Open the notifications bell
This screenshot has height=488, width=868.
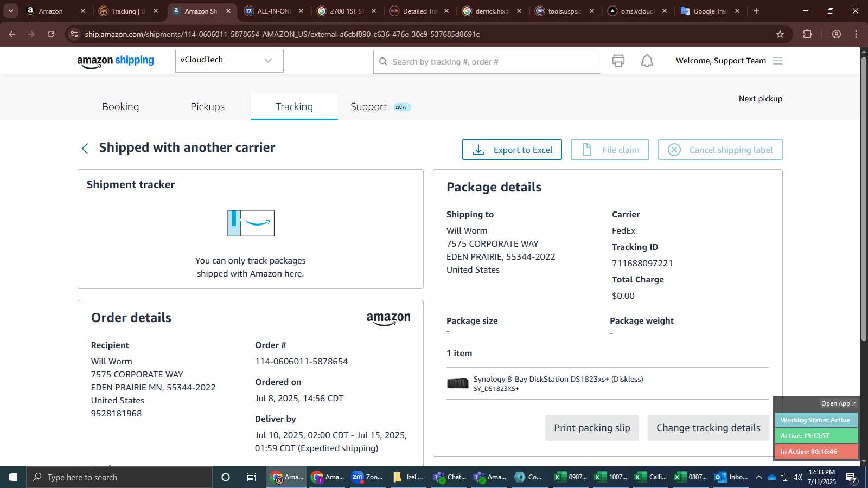[x=647, y=61]
